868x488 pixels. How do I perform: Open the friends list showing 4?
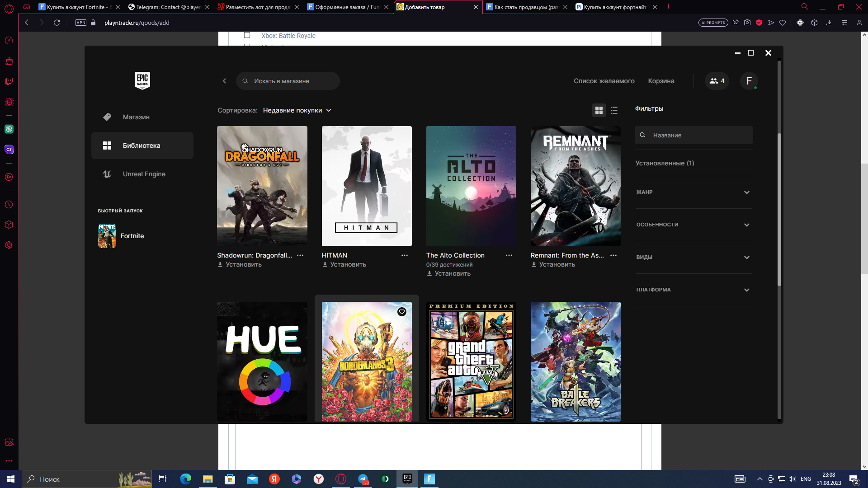coord(717,81)
